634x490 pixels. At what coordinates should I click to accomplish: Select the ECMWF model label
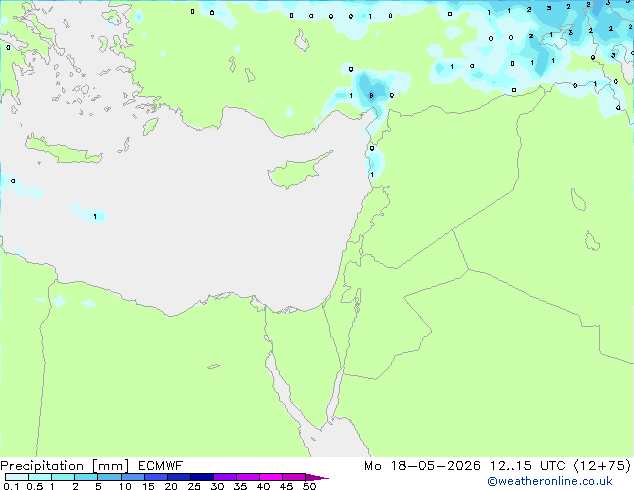(161, 466)
